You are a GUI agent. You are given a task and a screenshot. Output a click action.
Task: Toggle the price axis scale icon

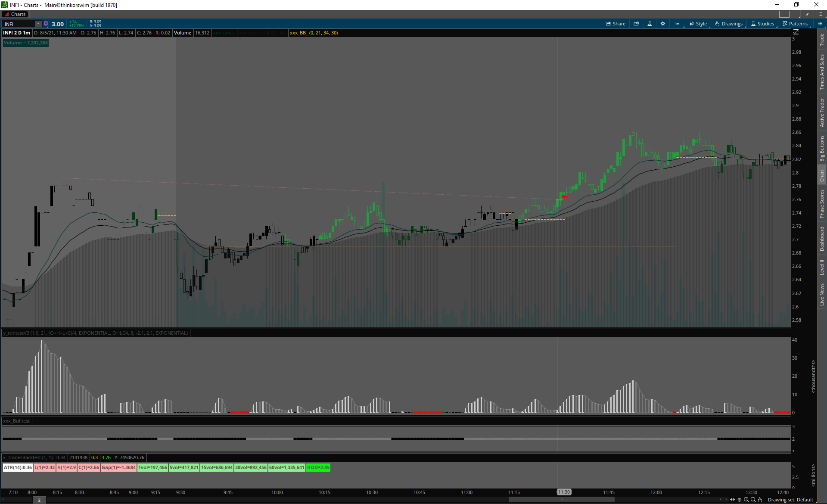(x=796, y=32)
